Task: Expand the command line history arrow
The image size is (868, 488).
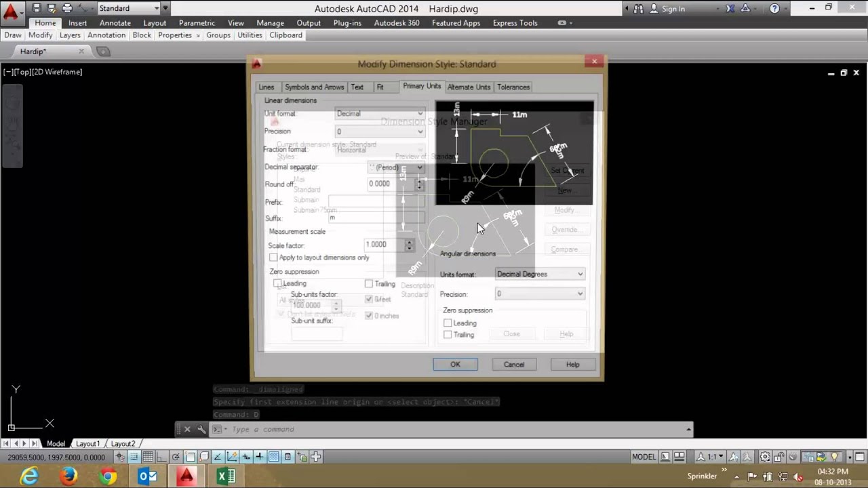Action: click(x=688, y=429)
